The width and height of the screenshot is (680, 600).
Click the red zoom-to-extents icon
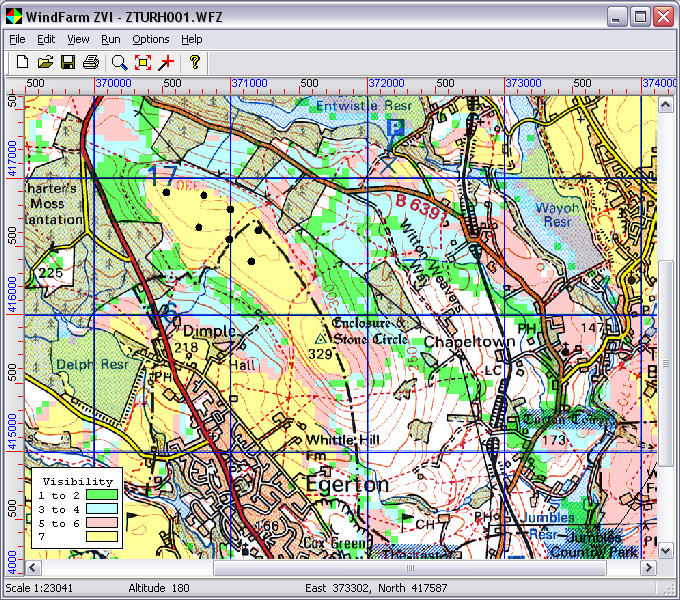pyautogui.click(x=143, y=62)
